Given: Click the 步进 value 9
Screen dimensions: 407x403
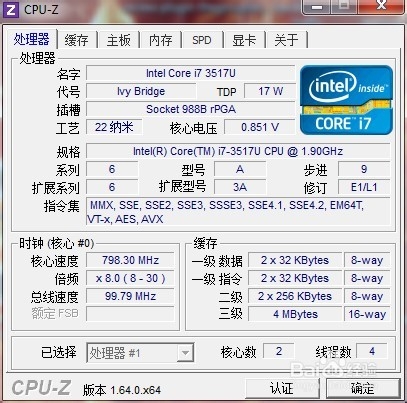Looking at the screenshot, I should 364,169.
